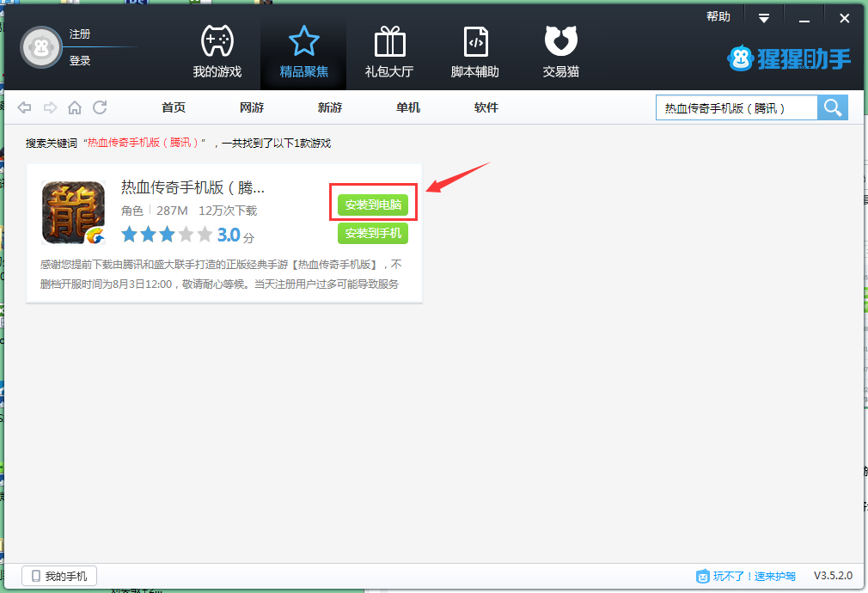This screenshot has width=868, height=593.
Task: Select the 精品聚焦 star icon
Action: coord(303,41)
